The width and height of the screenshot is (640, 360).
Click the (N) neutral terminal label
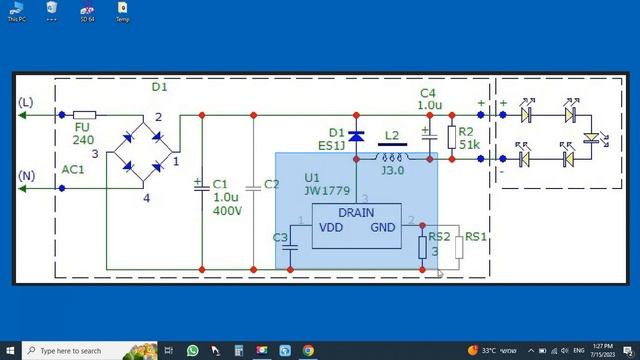point(27,176)
